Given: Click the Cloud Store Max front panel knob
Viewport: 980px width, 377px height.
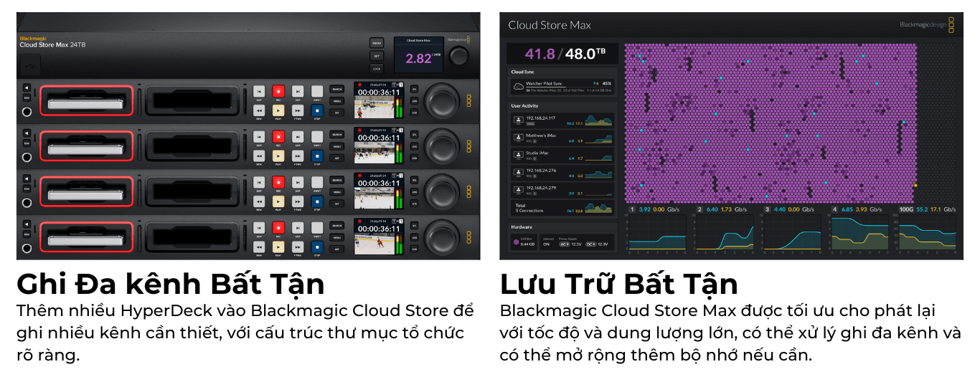Looking at the screenshot, I should (459, 55).
